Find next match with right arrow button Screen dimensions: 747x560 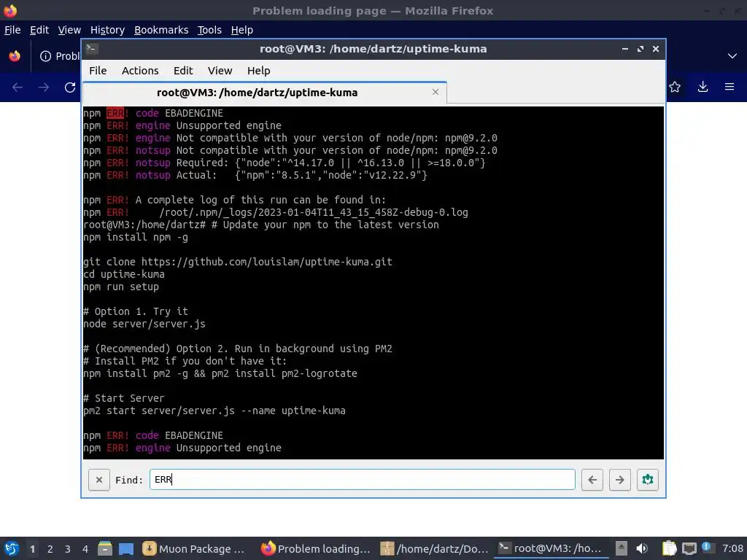[x=620, y=480]
